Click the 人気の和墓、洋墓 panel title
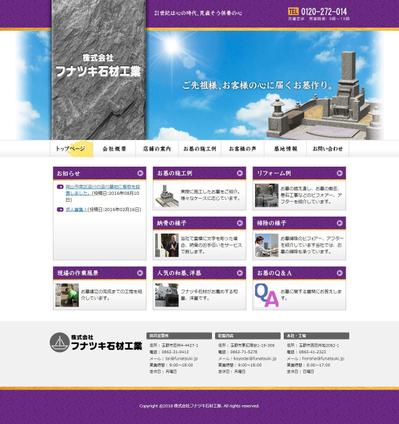 [x=179, y=273]
